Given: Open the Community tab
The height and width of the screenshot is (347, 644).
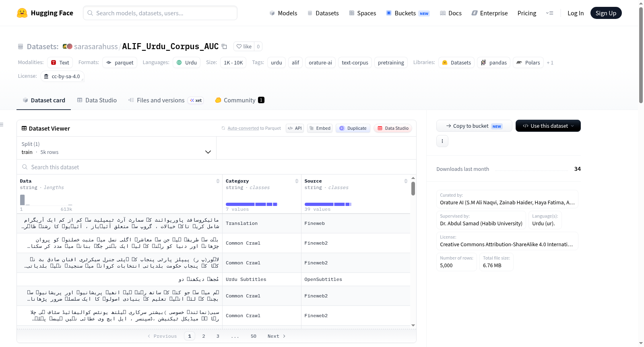Looking at the screenshot, I should pos(240,100).
